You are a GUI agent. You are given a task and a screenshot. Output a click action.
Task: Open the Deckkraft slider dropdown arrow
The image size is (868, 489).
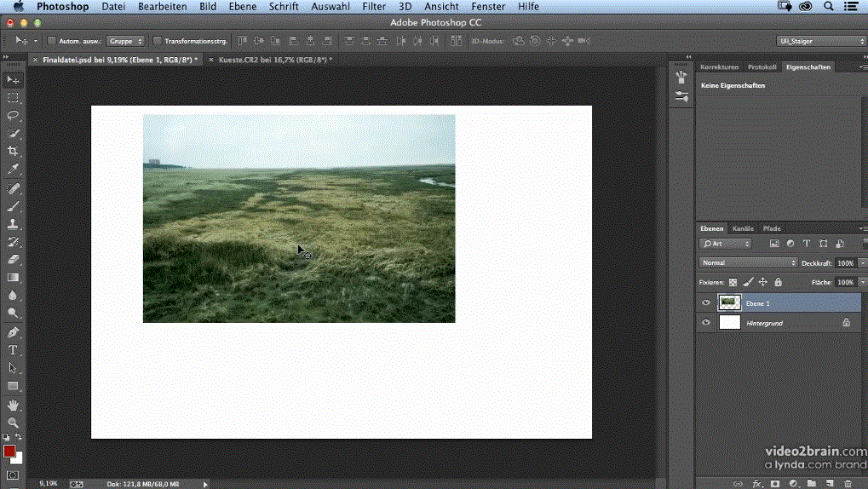[863, 263]
